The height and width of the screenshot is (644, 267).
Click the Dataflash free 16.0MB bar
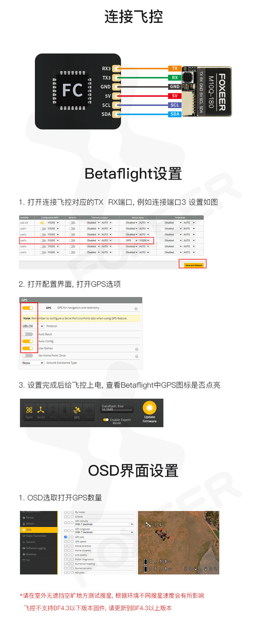(x=117, y=408)
